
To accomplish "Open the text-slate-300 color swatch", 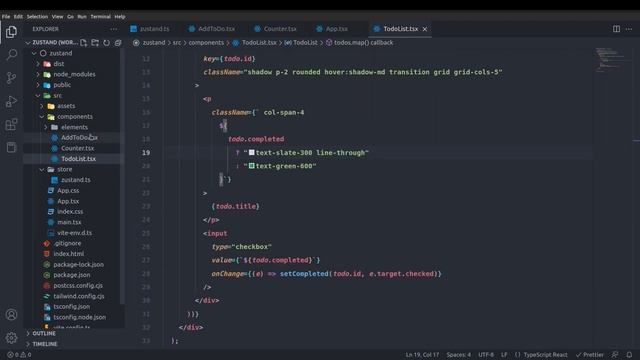I will pos(251,153).
